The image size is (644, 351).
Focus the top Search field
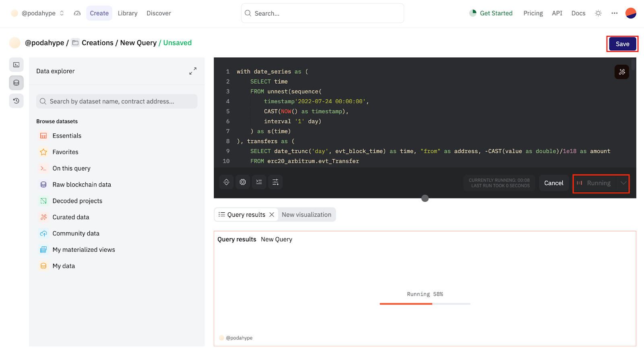click(322, 13)
